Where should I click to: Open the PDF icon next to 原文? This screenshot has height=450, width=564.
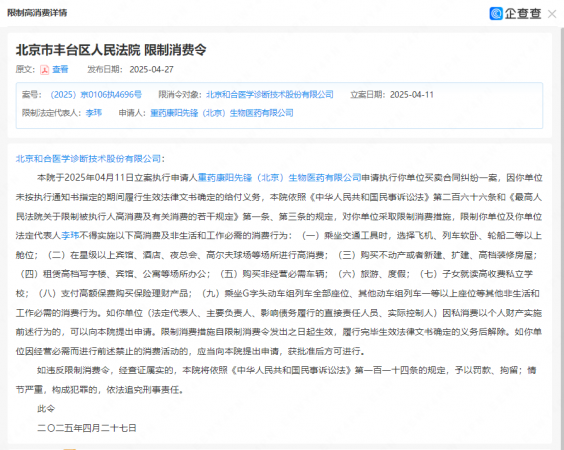[45, 70]
